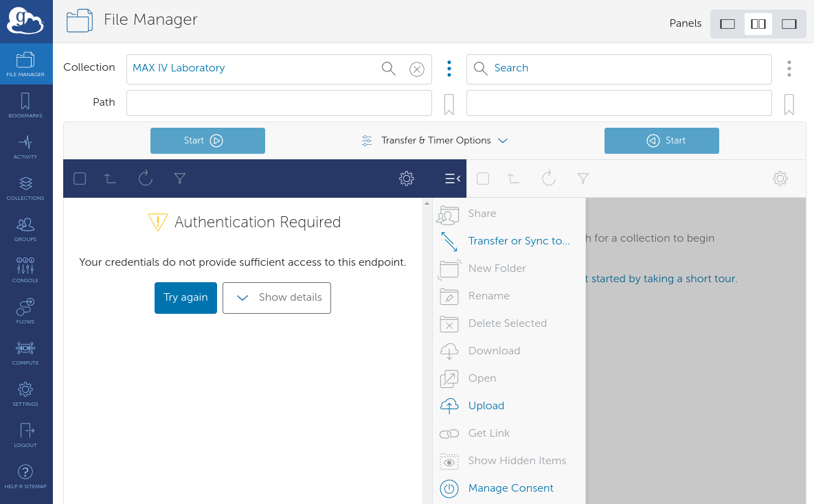Click the left Start transfer button

207,141
